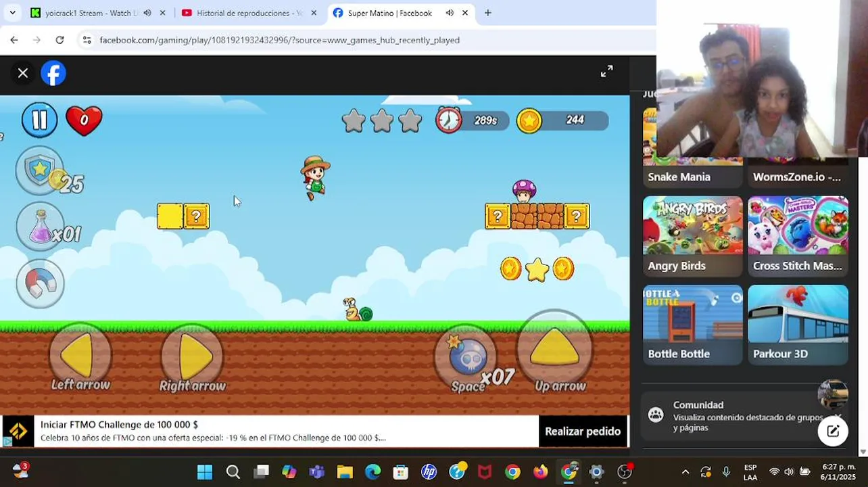This screenshot has width=868, height=487.
Task: Click the new message compose icon
Action: (833, 431)
